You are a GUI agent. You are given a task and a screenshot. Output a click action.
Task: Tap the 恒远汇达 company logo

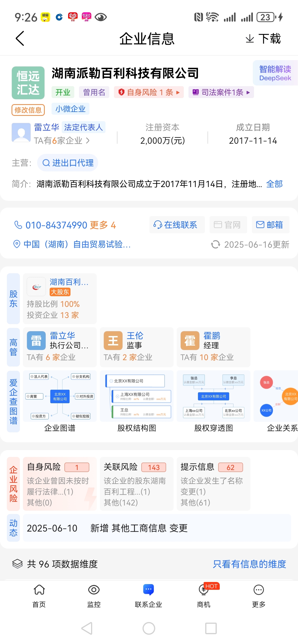[28, 83]
